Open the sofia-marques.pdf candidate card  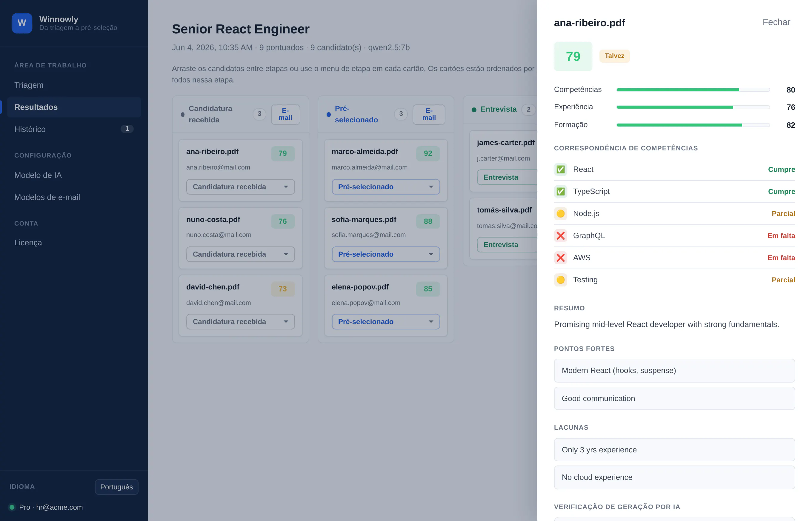coord(386,238)
